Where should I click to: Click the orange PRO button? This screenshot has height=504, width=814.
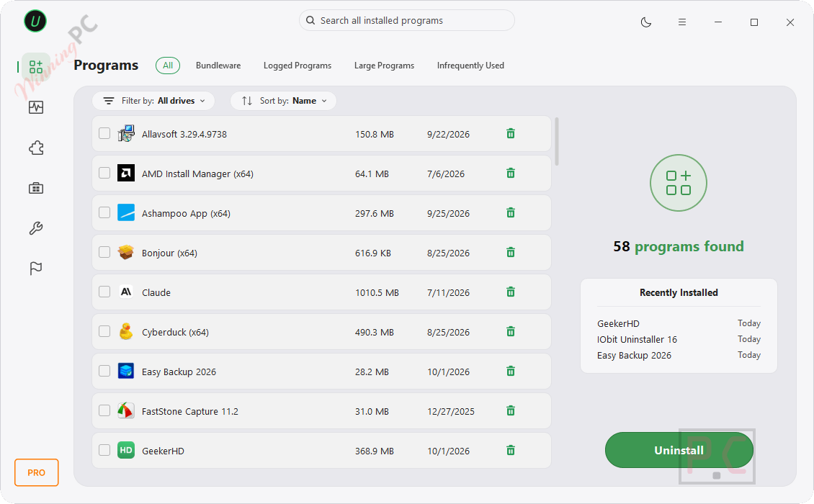point(36,472)
